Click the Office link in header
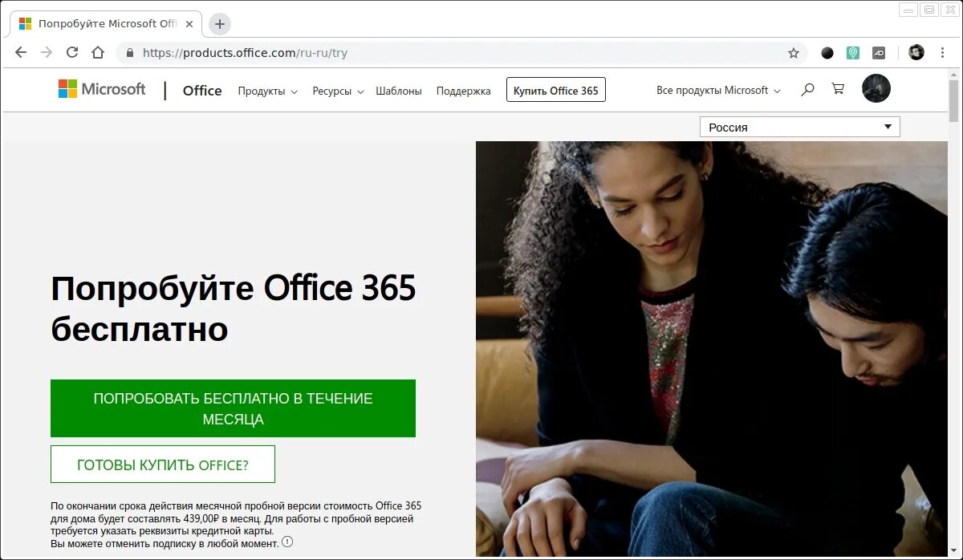963x560 pixels. pyautogui.click(x=202, y=91)
